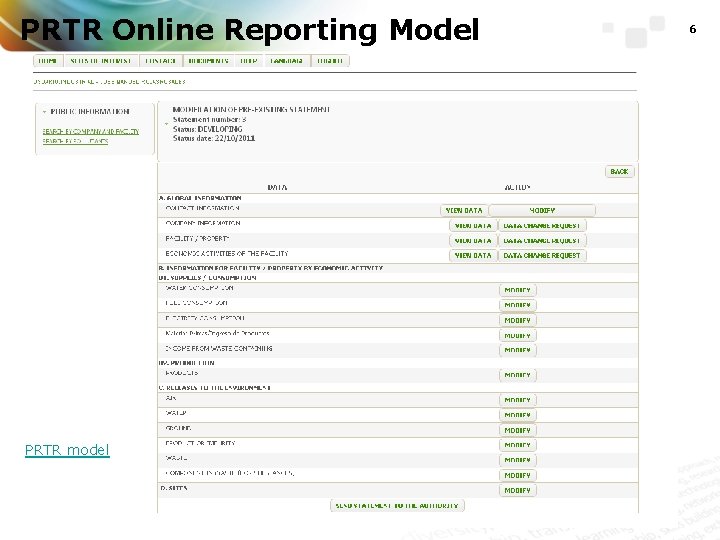This screenshot has height=540, width=720.
Task: View data for Economic Activities of Facility
Action: tap(473, 255)
